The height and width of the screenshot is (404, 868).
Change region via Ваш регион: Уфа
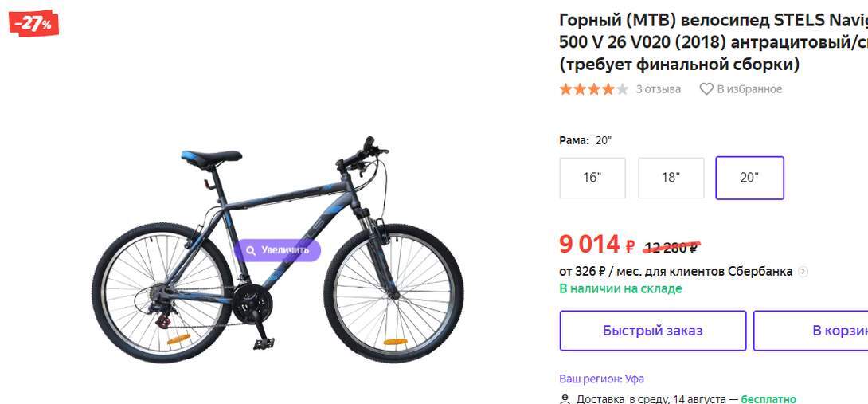(601, 379)
